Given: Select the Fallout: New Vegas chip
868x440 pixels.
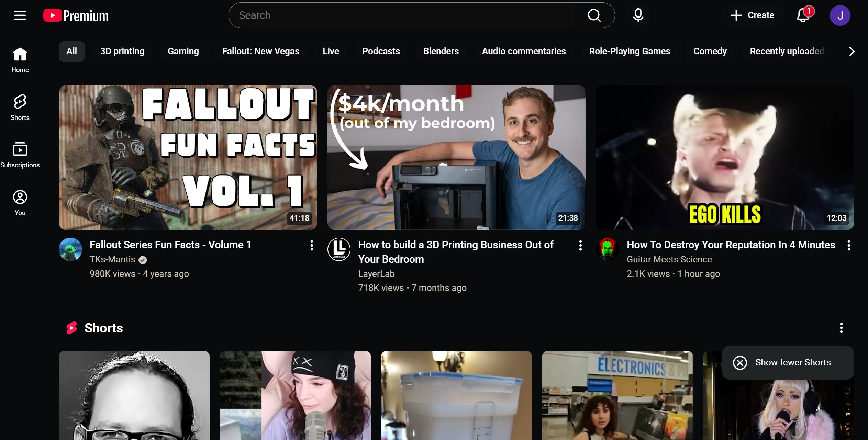Looking at the screenshot, I should 260,52.
